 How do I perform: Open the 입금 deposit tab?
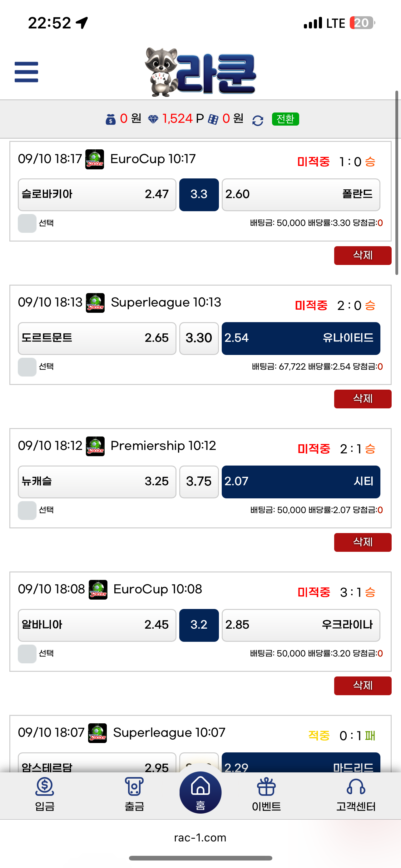45,794
